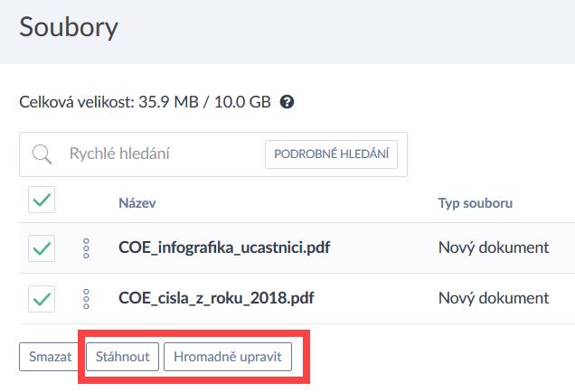Uncheck the COE_infografika_ucastnici.pdf checkbox
575x392 pixels.
pyautogui.click(x=42, y=247)
